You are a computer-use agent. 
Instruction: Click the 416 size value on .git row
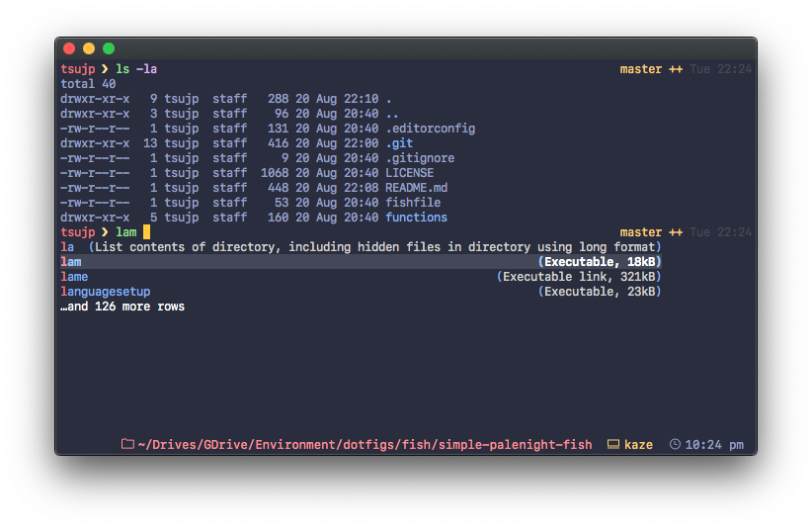[279, 143]
